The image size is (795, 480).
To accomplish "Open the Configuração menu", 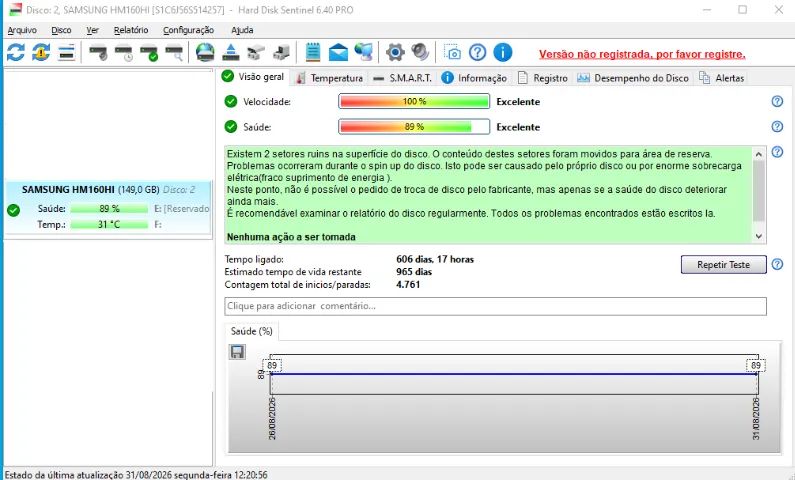I will tap(188, 30).
